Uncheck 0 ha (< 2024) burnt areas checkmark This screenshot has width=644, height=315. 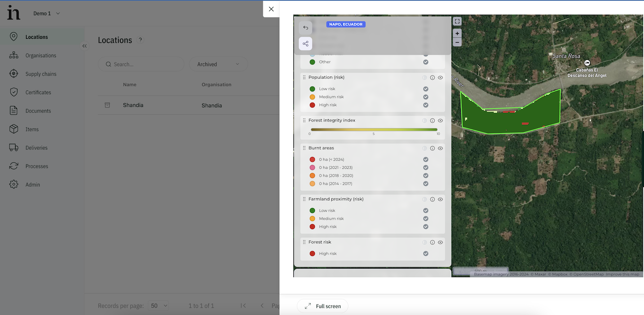[426, 160]
